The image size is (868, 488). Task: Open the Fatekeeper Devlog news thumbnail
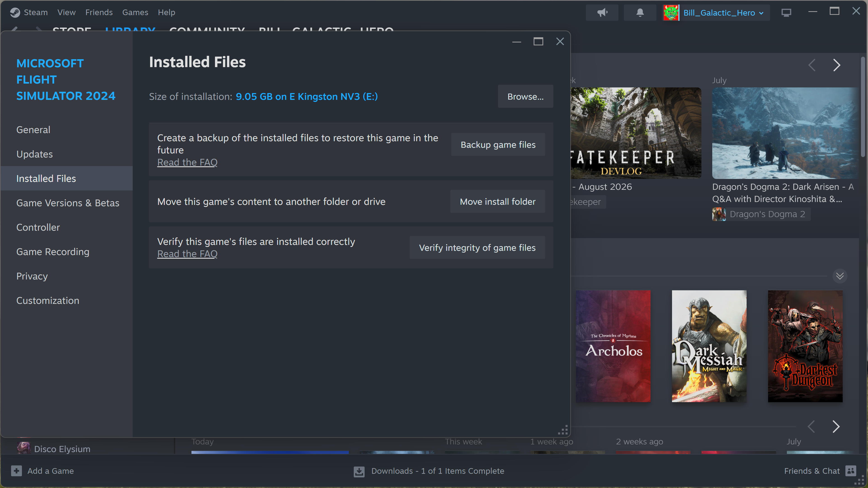click(636, 133)
